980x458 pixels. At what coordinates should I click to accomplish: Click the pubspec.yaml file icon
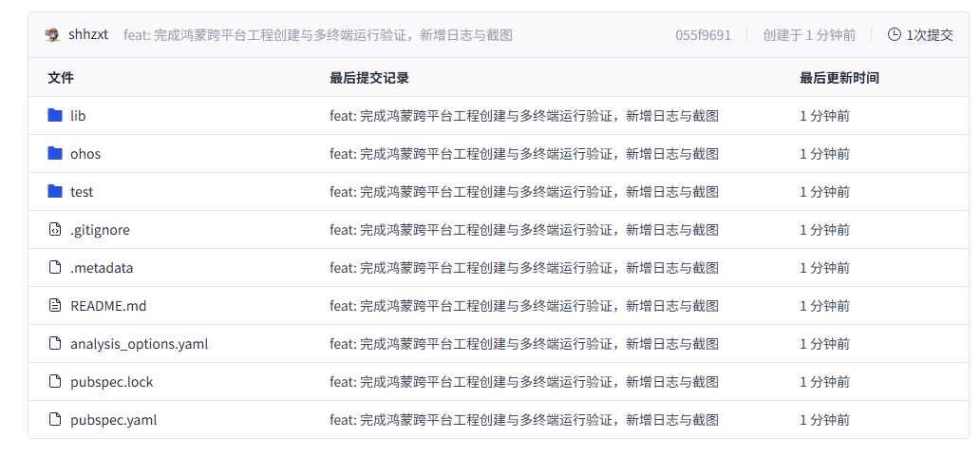click(x=55, y=419)
